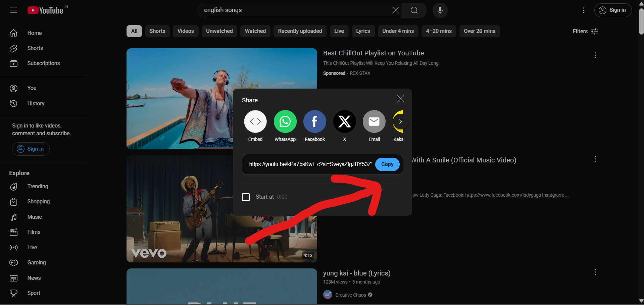Select the Unwatched filter chip
The height and width of the screenshot is (305, 644).
pos(219,31)
